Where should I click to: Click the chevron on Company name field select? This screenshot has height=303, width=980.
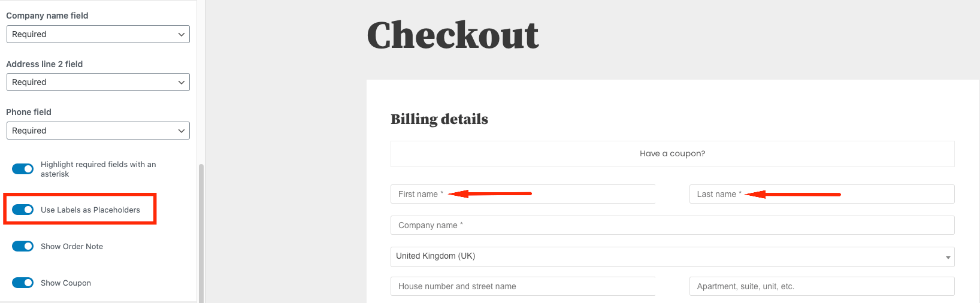pyautogui.click(x=182, y=34)
